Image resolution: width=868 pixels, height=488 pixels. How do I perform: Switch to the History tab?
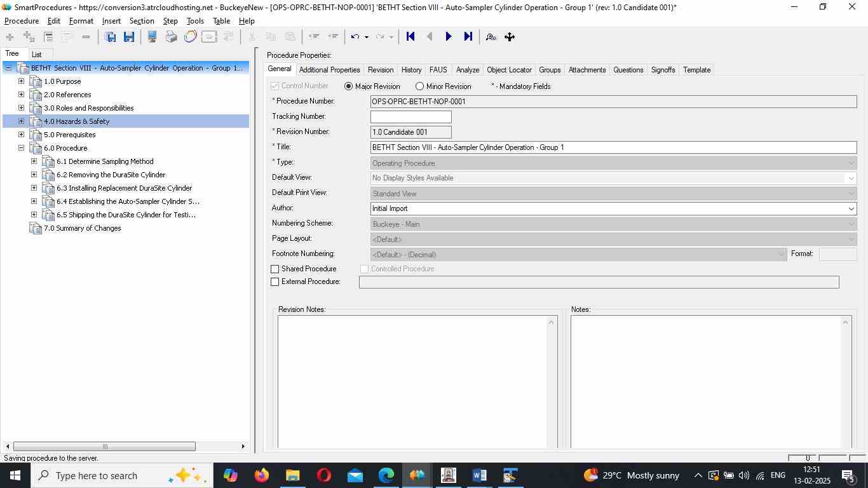point(411,70)
